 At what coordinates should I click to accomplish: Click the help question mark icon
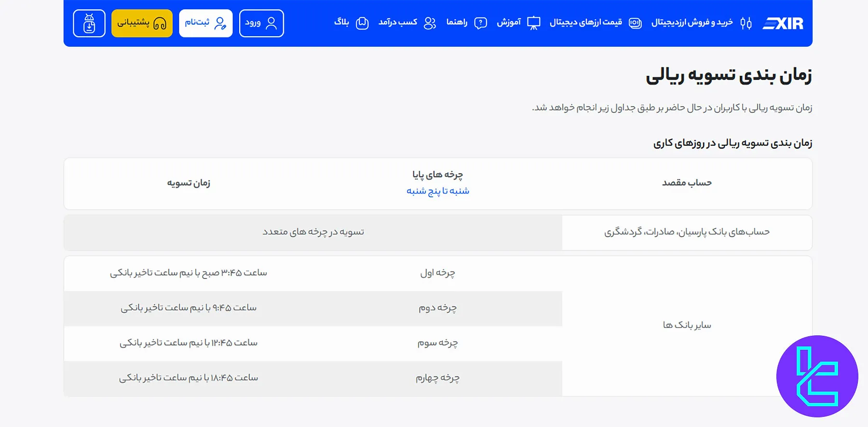point(481,23)
